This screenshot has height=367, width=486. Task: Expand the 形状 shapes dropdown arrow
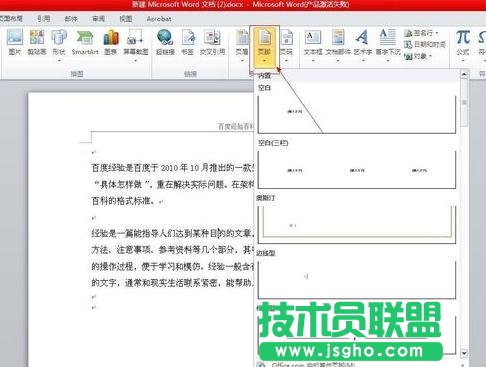click(x=59, y=61)
